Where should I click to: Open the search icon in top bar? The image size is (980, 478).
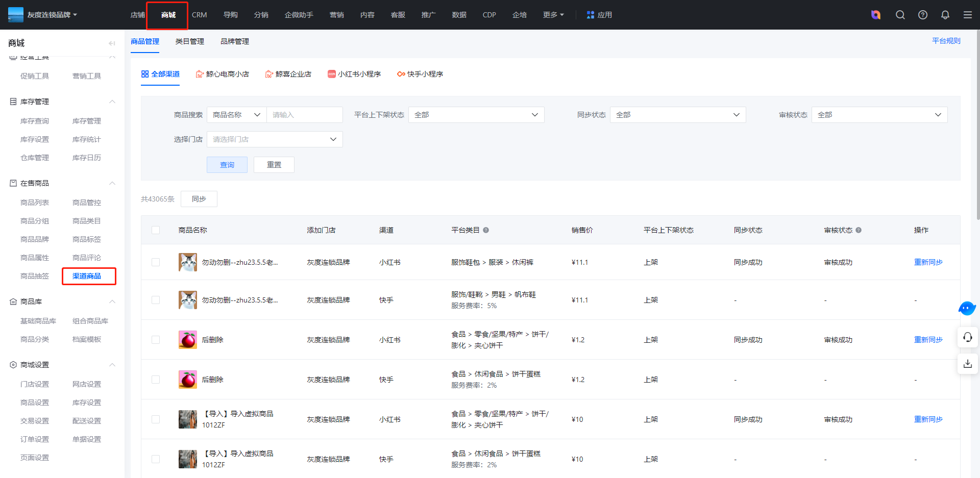tap(900, 15)
